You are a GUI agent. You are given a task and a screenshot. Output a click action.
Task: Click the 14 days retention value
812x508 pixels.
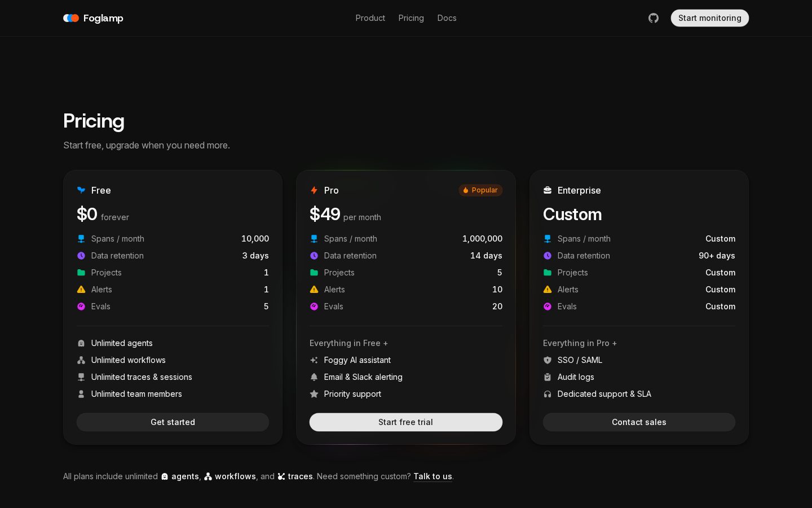coord(486,256)
